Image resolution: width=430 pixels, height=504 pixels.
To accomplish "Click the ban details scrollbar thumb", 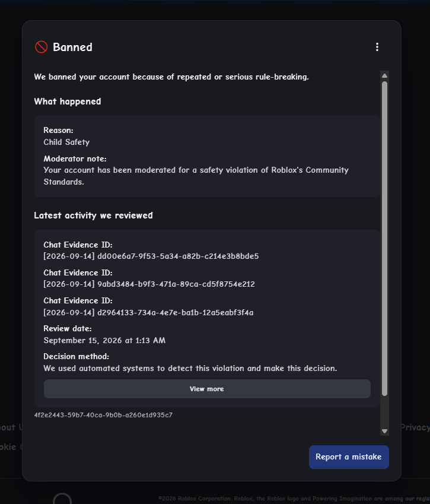I will click(x=384, y=239).
